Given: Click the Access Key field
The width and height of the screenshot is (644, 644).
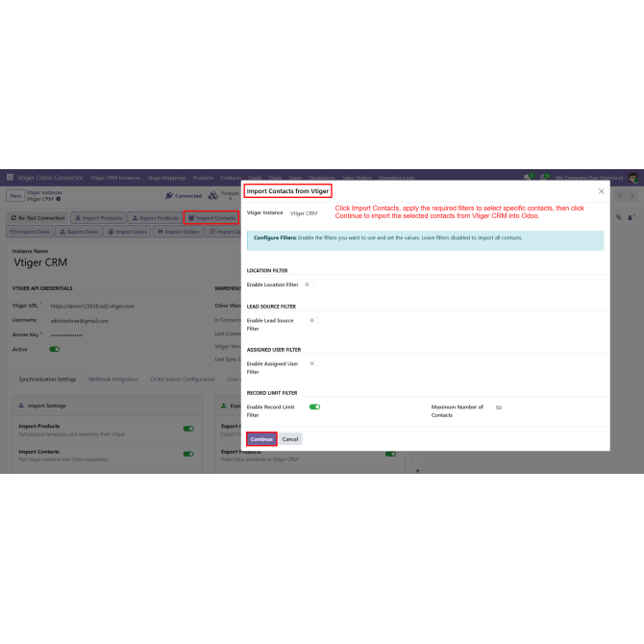Looking at the screenshot, I should (66, 335).
